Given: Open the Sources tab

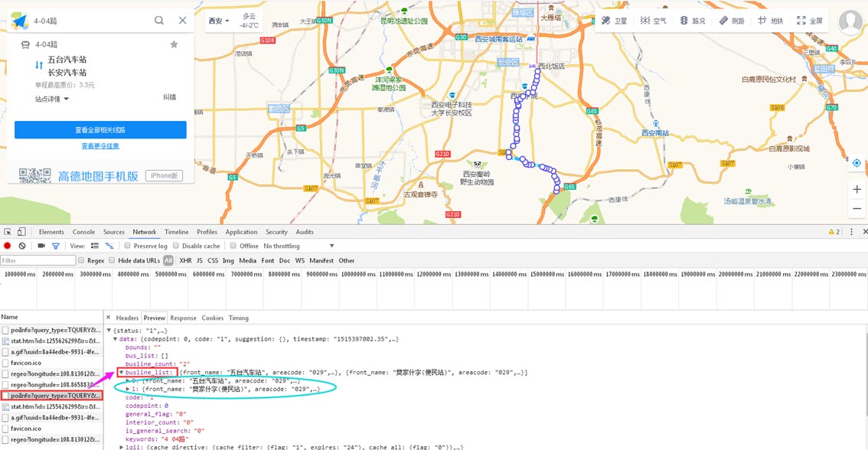Looking at the screenshot, I should (x=114, y=232).
